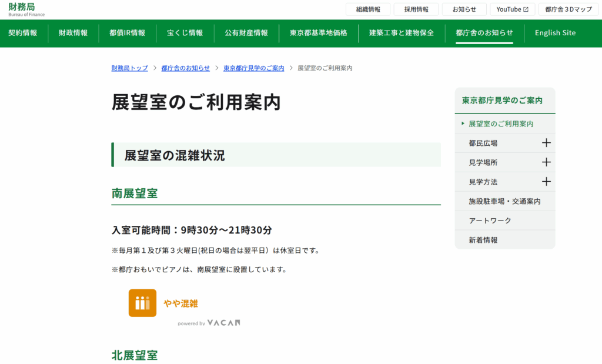Open the 採用情報 header button
The height and width of the screenshot is (364, 602).
(416, 9)
